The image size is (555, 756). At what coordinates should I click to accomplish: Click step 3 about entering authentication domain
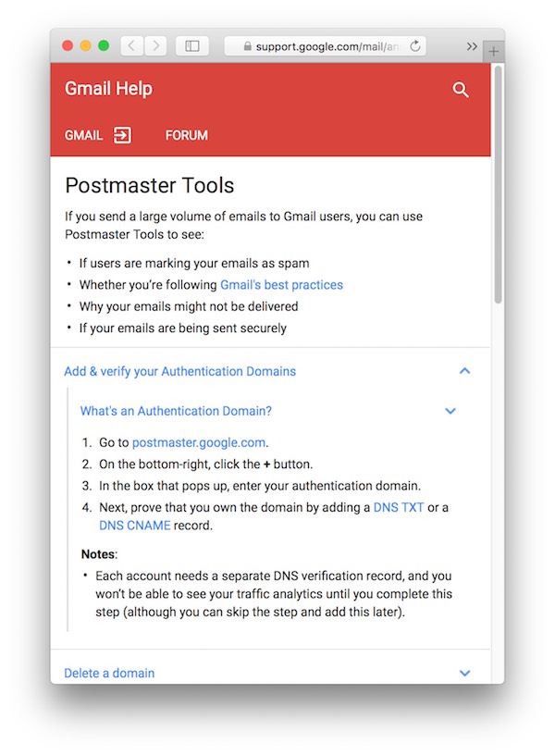260,486
